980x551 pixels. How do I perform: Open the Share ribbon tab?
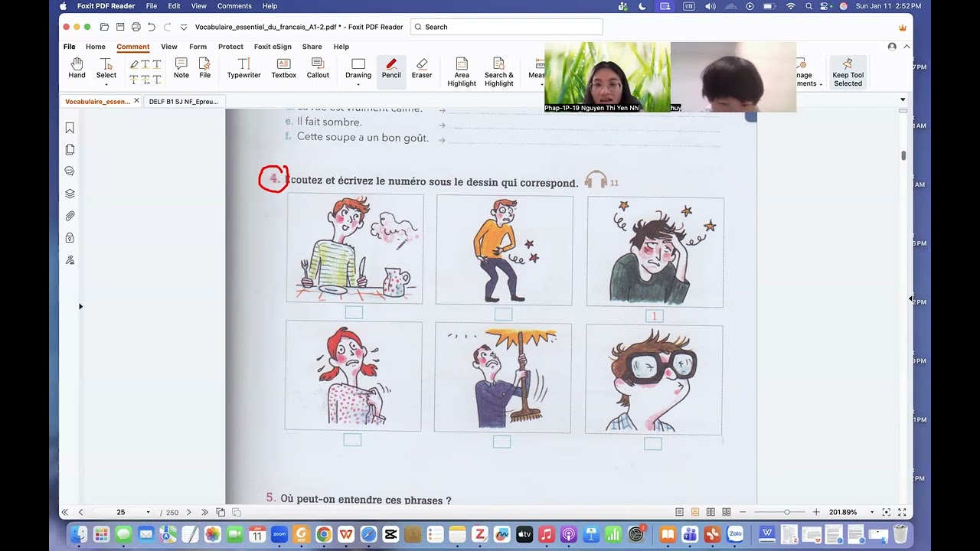click(312, 47)
